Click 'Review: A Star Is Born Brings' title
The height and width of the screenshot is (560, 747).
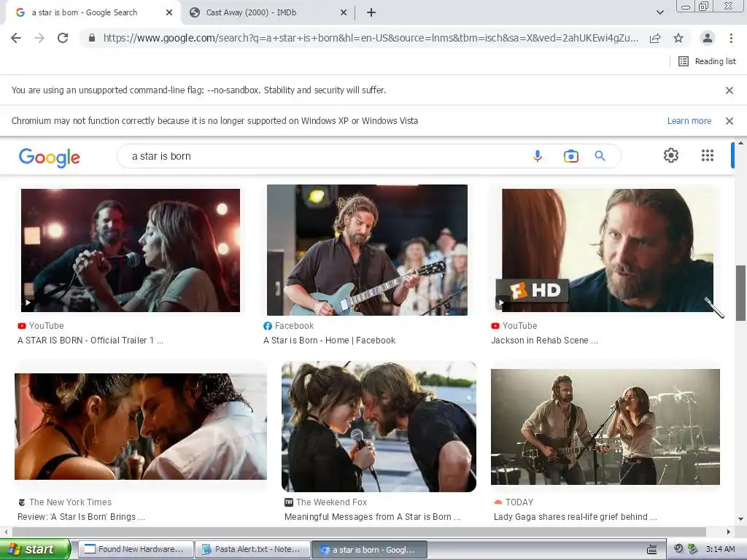(x=82, y=517)
